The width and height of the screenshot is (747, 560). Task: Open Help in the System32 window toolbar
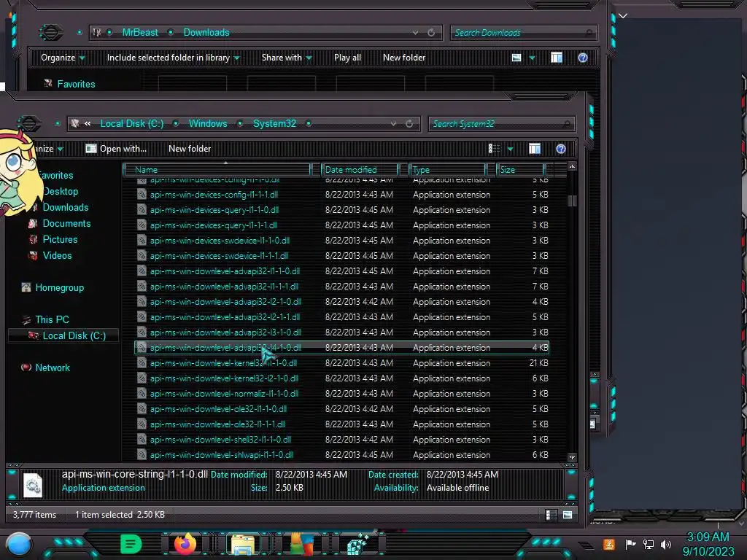pyautogui.click(x=561, y=149)
